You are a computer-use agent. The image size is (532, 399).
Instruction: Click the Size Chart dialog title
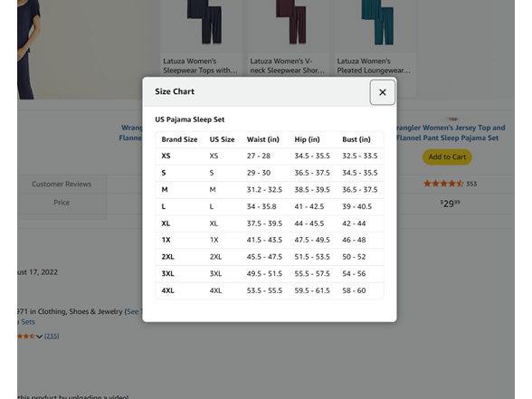pos(175,91)
